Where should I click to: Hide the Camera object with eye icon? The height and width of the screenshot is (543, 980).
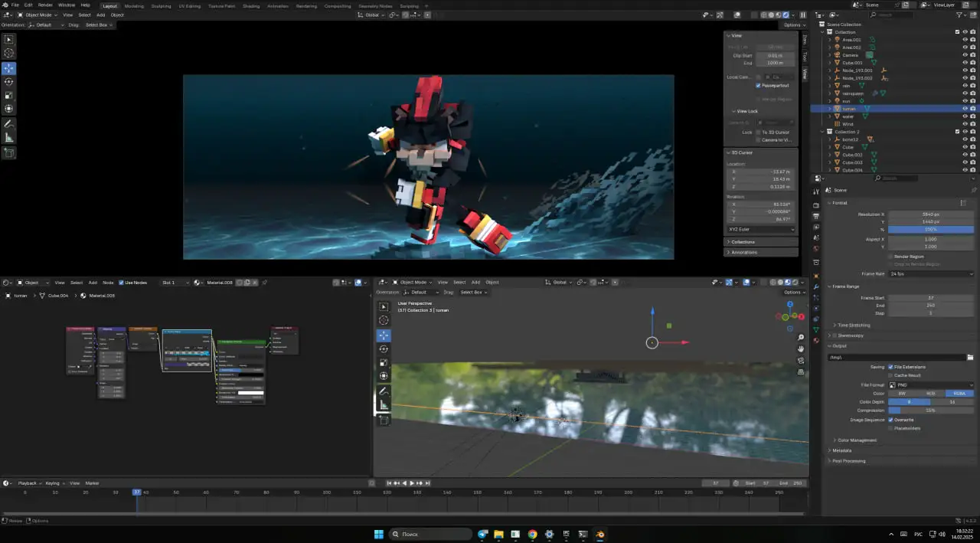[965, 55]
